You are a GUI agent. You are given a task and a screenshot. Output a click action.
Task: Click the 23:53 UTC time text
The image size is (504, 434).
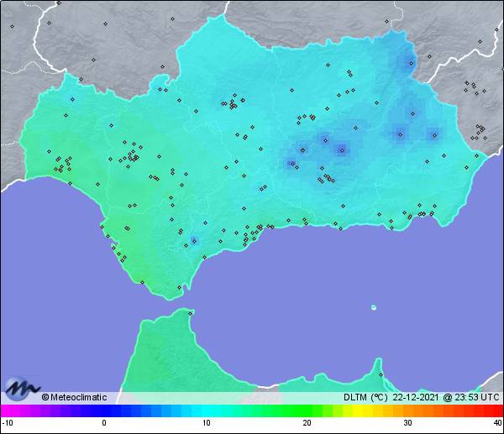point(476,397)
